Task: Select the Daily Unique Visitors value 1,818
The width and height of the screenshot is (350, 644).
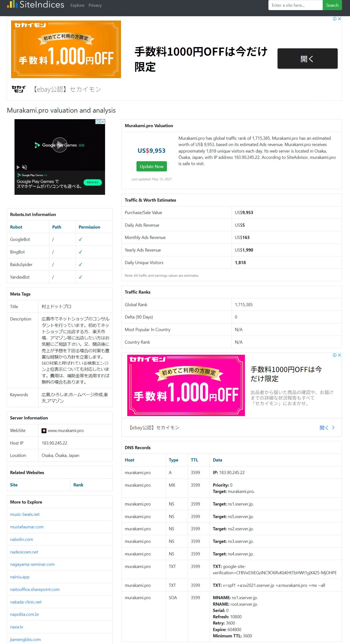Action: (240, 263)
